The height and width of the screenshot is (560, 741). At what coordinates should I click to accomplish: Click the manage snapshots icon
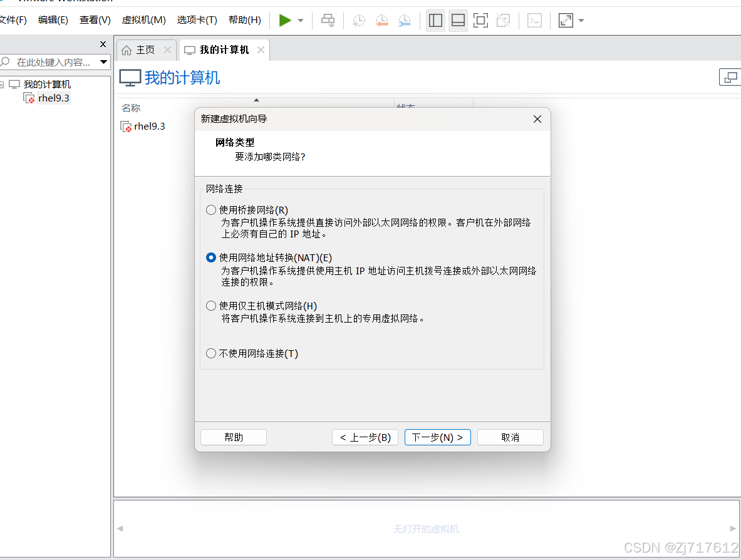(405, 20)
